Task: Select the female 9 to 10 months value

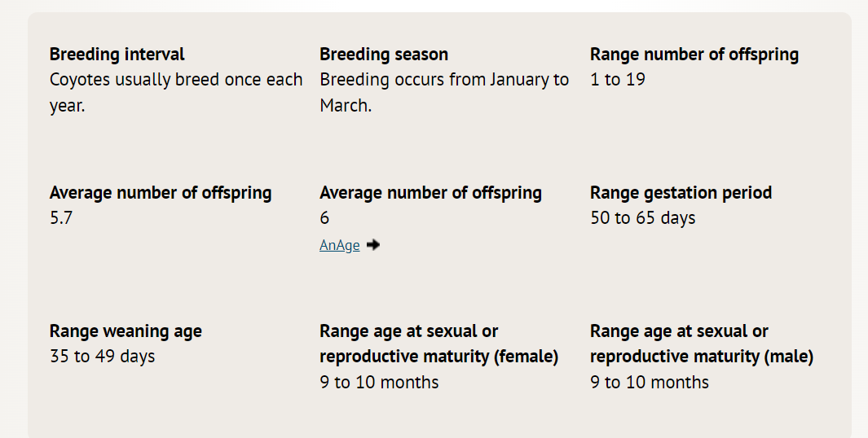Action: (379, 382)
